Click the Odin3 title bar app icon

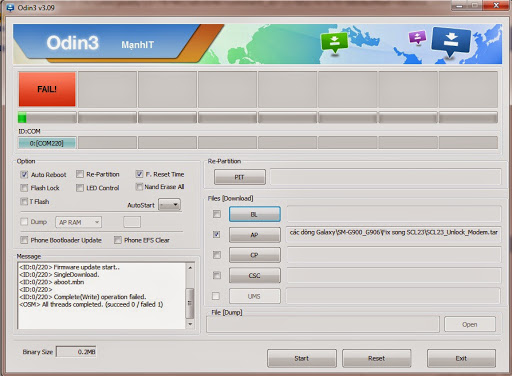point(10,7)
